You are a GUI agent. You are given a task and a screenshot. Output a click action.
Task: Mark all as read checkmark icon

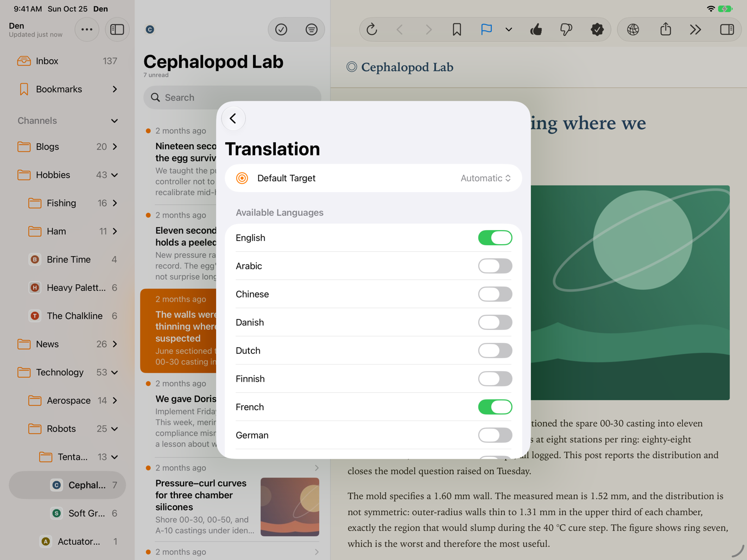[281, 29]
